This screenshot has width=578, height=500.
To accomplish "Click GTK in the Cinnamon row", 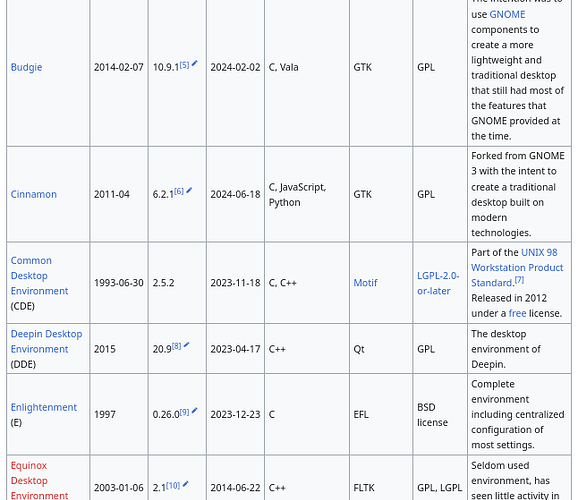I will pos(363,194).
